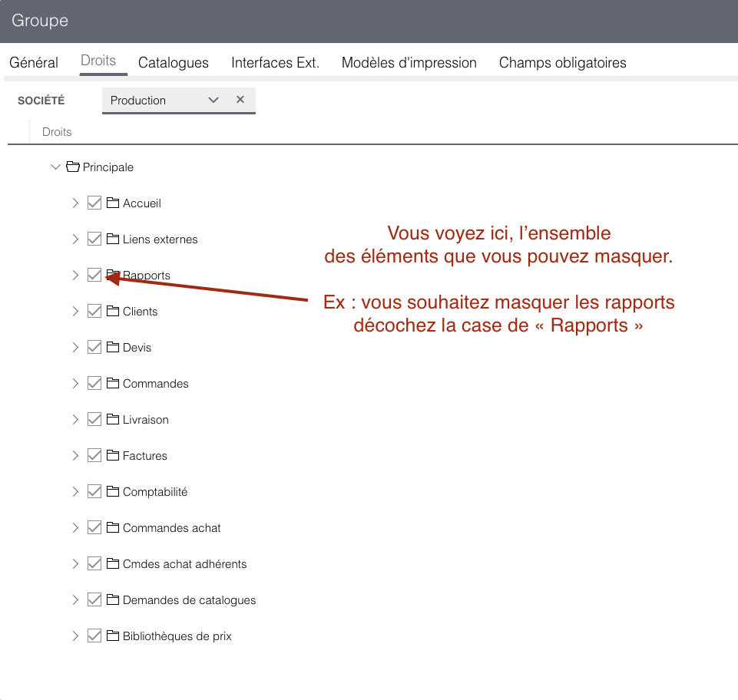Click the Comptabilité folder icon
Screen dimensions: 738x700
(x=112, y=491)
